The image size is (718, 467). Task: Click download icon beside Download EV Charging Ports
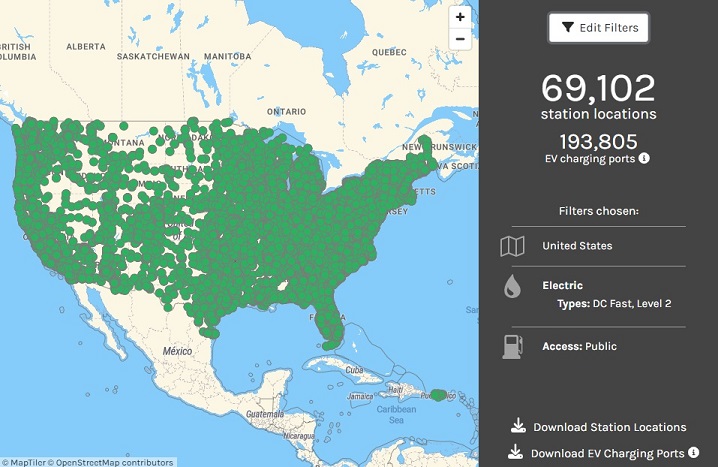coord(516,452)
